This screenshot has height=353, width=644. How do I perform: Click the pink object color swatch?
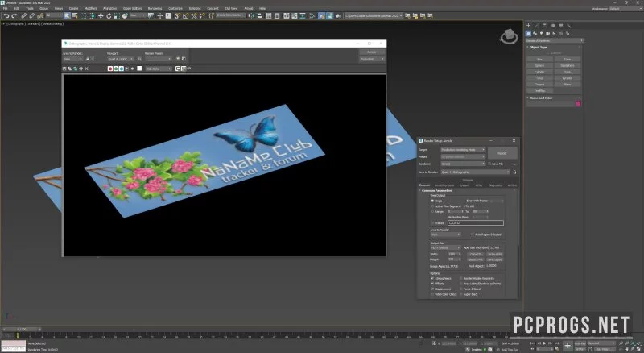pyautogui.click(x=578, y=104)
